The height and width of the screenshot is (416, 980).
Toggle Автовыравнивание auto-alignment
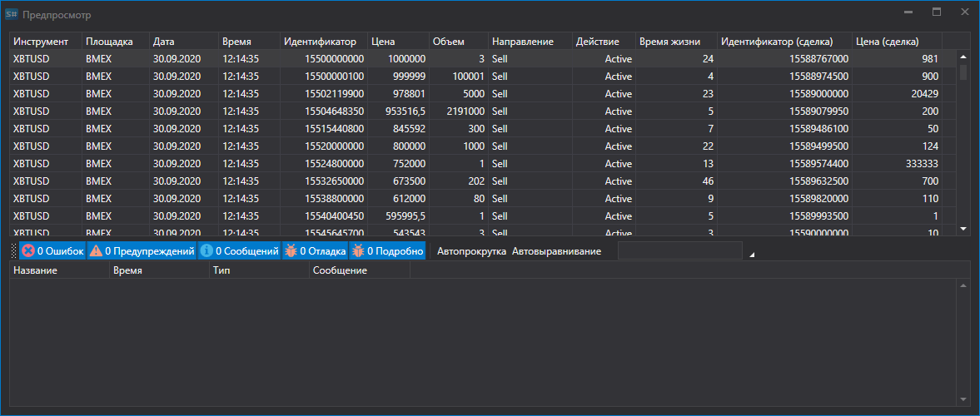556,251
